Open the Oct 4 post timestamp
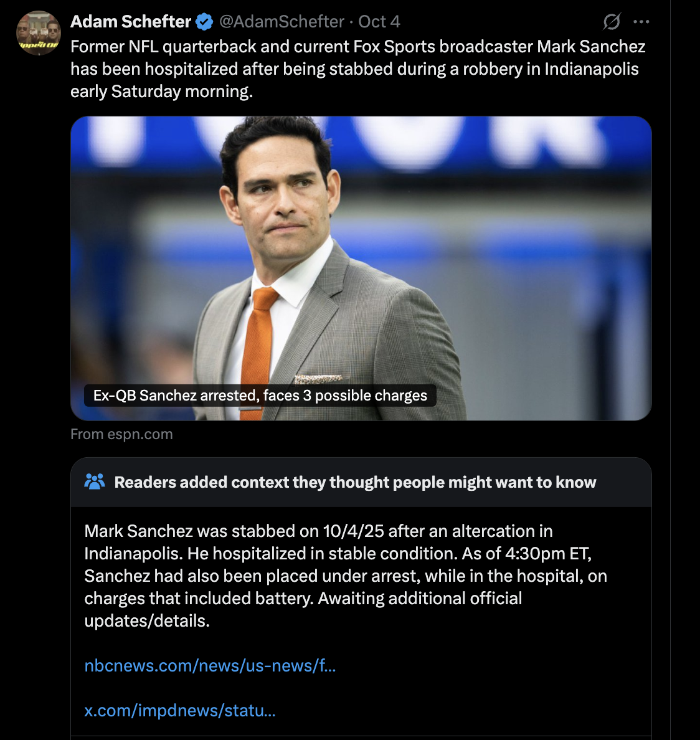700x740 pixels. (379, 22)
